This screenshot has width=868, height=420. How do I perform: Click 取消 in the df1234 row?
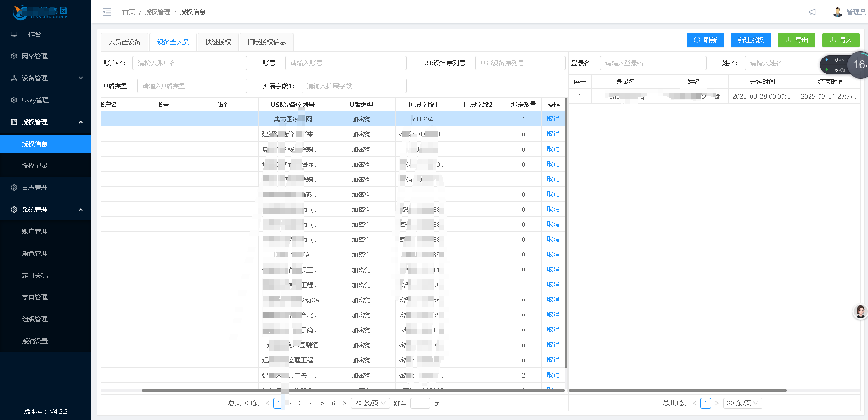[x=553, y=119]
